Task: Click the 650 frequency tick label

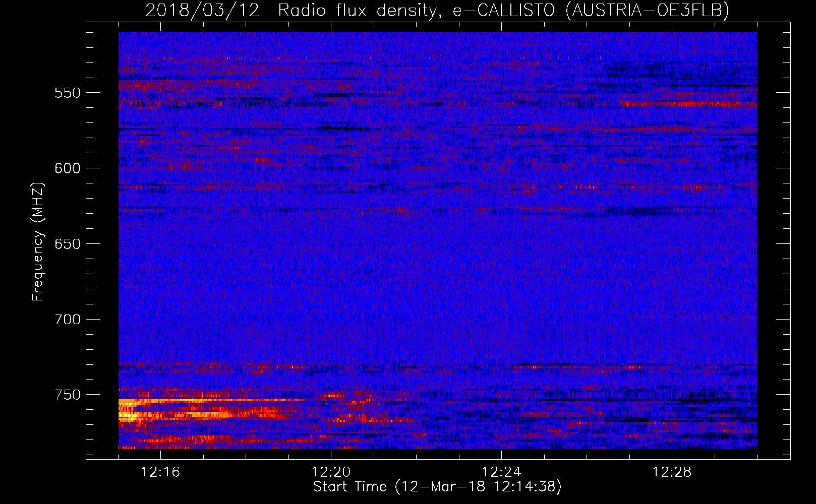Action: tap(68, 244)
